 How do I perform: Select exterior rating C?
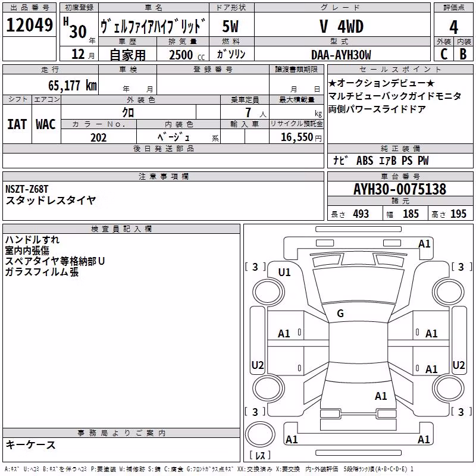tap(444, 54)
